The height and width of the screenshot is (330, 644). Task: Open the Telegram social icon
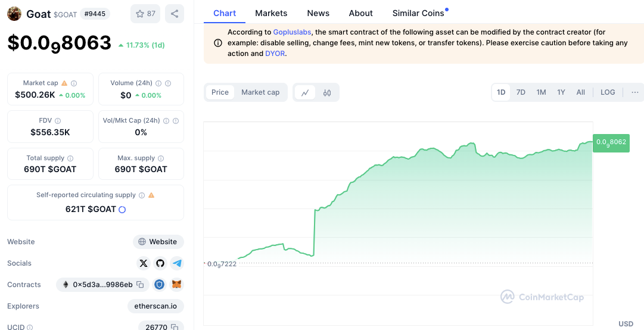pyautogui.click(x=177, y=263)
